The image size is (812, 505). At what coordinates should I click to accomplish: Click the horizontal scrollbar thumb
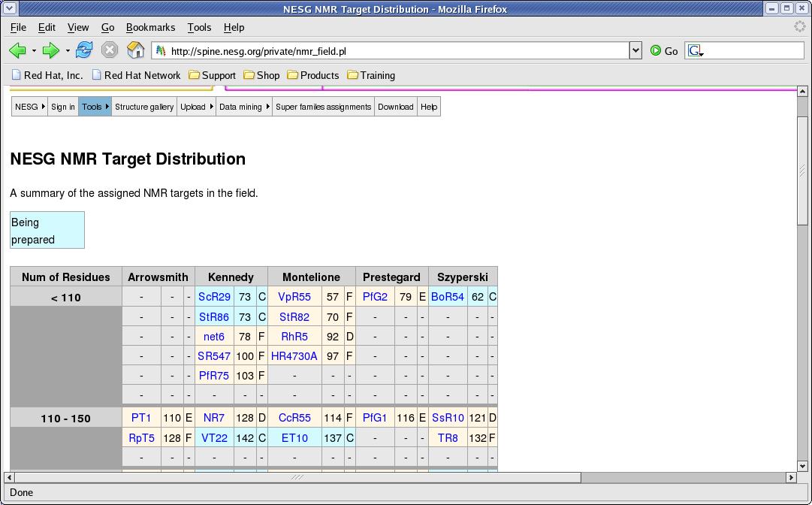(297, 477)
